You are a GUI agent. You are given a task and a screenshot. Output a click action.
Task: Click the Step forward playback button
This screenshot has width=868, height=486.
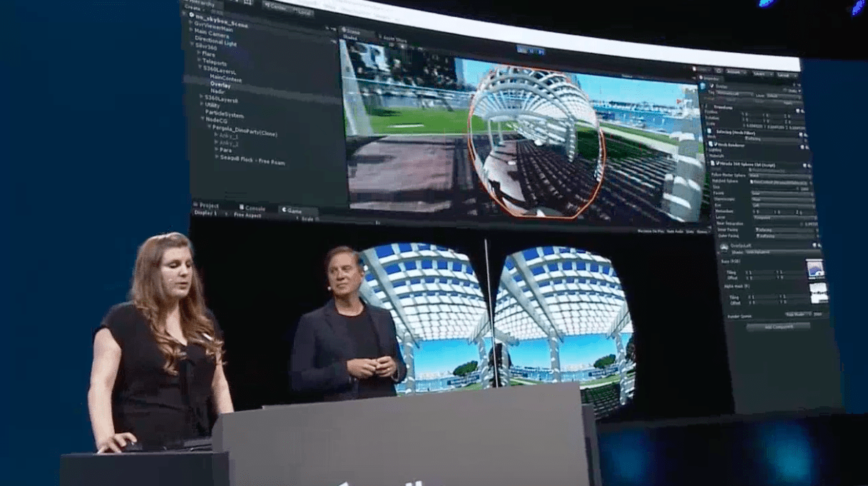[542, 51]
